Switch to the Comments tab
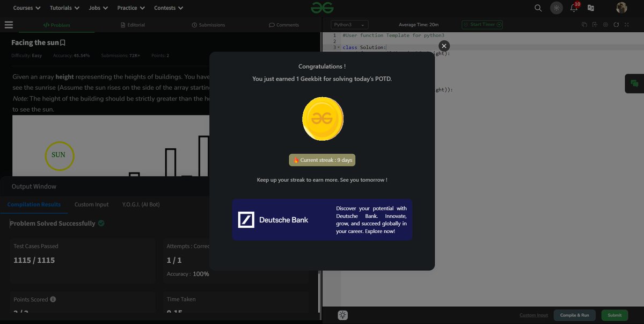The height and width of the screenshot is (324, 644). pos(284,25)
